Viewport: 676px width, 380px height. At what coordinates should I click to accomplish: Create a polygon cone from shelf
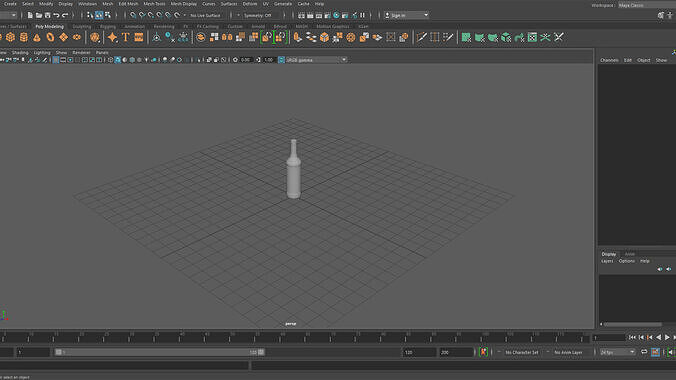click(37, 38)
